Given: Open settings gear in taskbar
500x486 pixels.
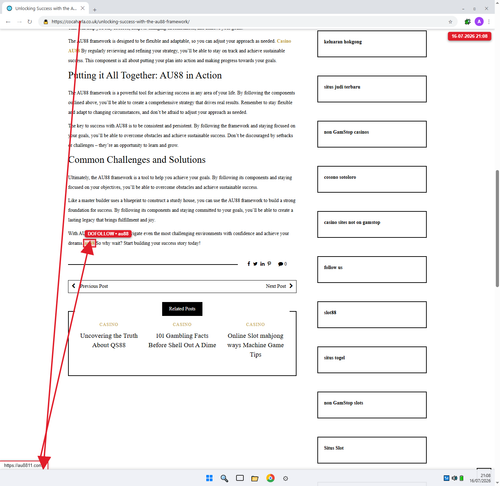Looking at the screenshot, I should pyautogui.click(x=285, y=478).
